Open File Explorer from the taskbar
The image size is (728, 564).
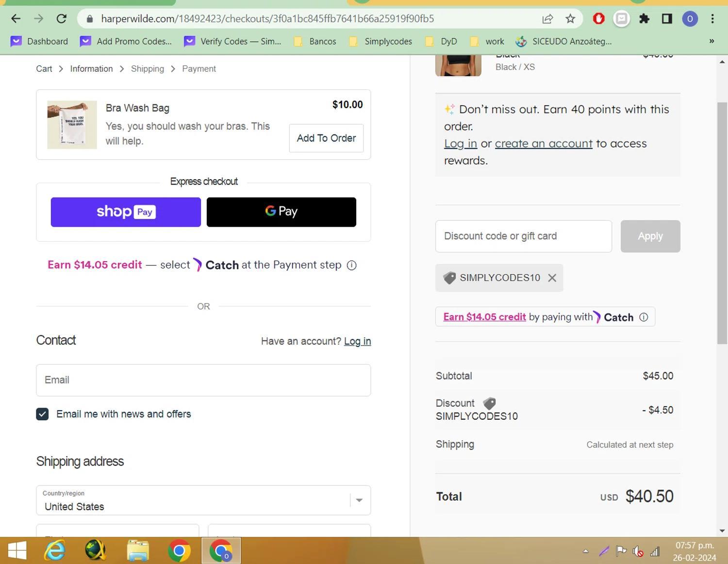tap(138, 551)
